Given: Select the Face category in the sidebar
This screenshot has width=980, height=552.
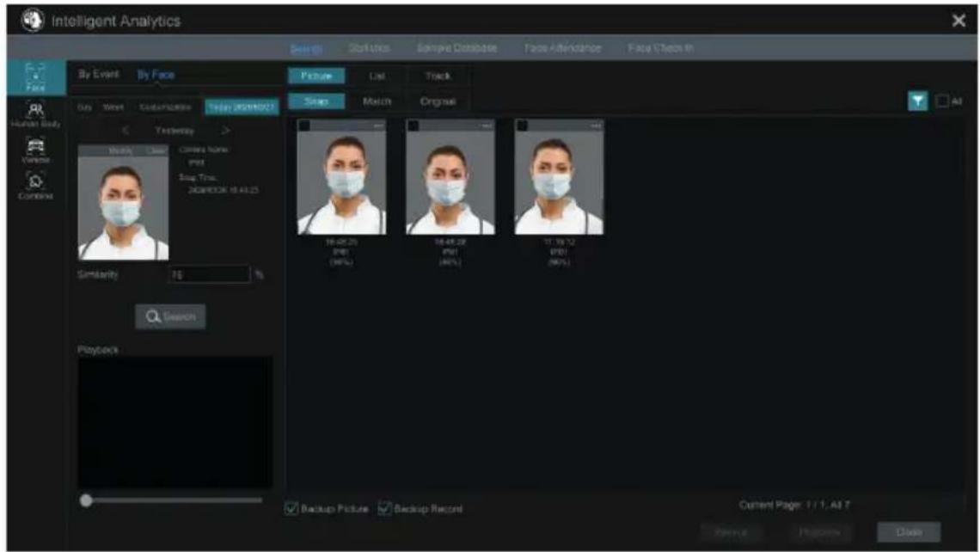Looking at the screenshot, I should [35, 77].
